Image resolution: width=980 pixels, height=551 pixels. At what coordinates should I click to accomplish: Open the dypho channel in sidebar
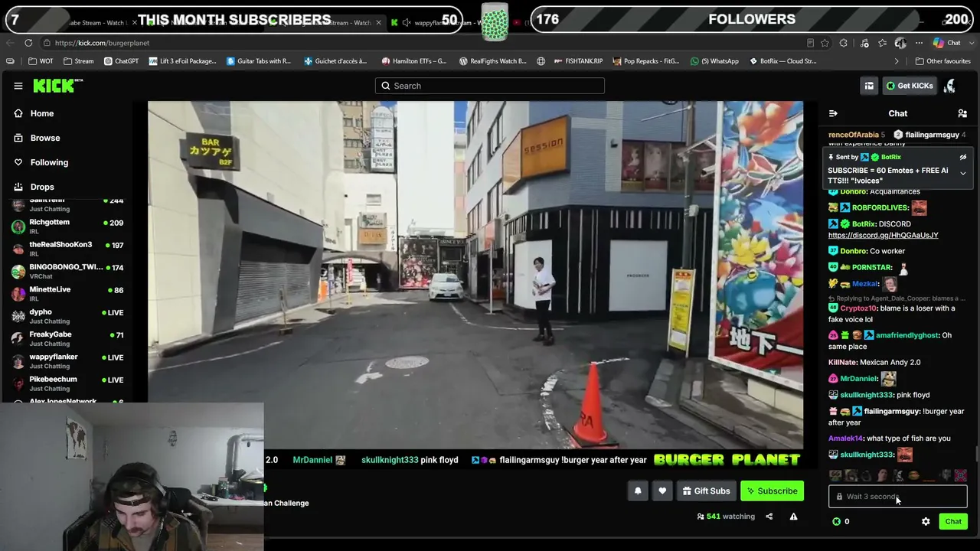pyautogui.click(x=67, y=316)
